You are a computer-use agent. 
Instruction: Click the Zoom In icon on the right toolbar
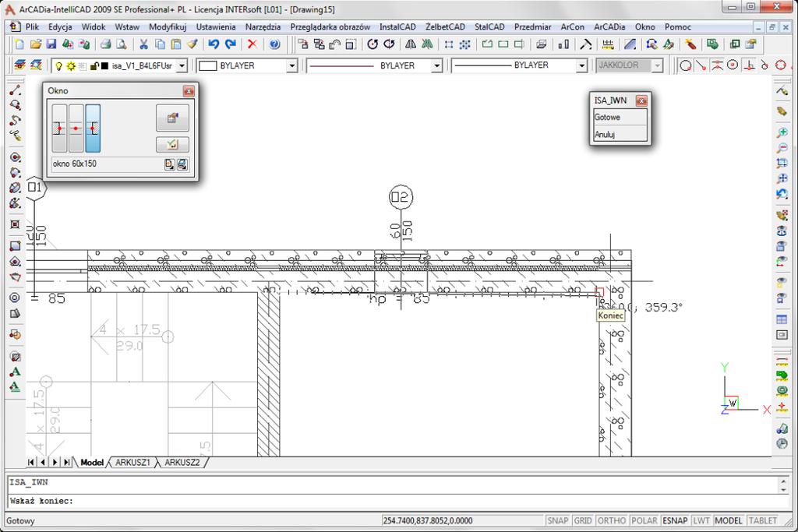782,132
